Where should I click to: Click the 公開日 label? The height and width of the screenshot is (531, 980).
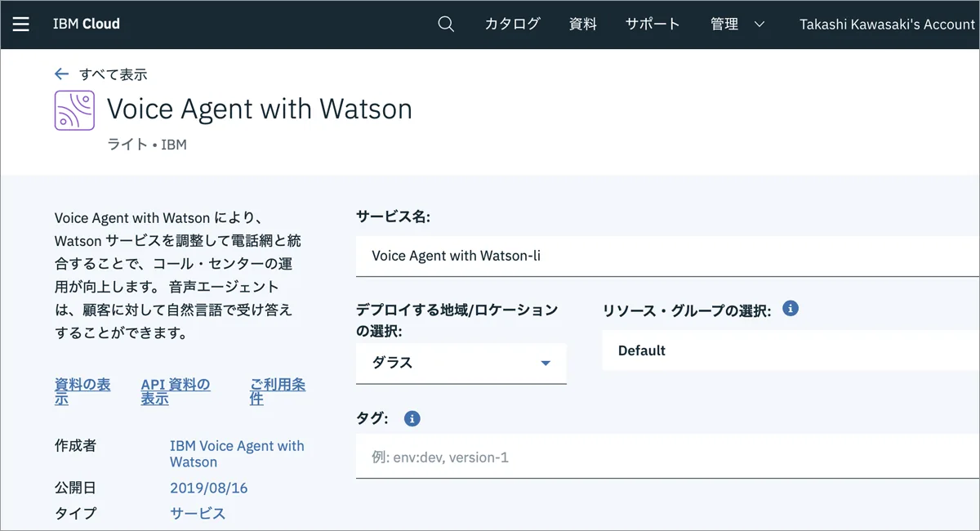point(75,489)
